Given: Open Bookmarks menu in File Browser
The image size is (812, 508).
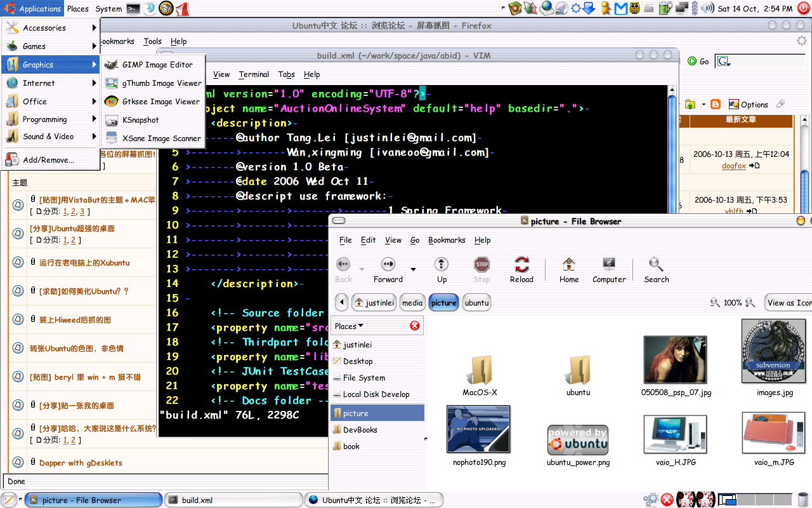Looking at the screenshot, I should (x=447, y=240).
